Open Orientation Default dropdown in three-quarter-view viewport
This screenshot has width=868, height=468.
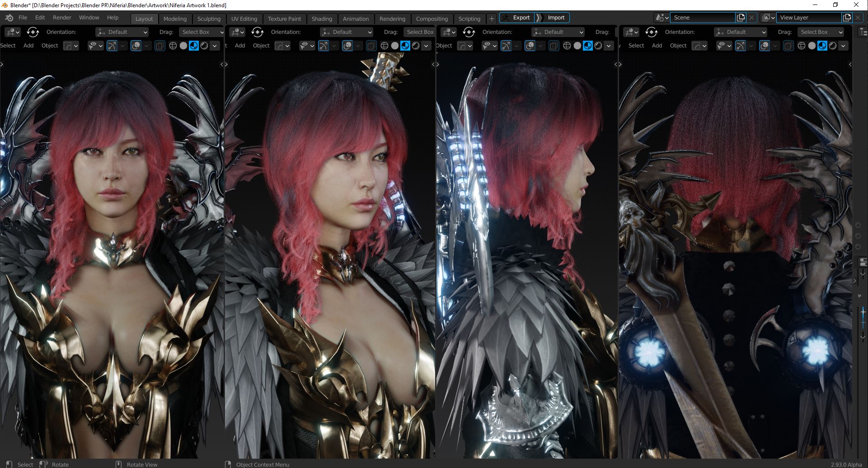pos(347,32)
